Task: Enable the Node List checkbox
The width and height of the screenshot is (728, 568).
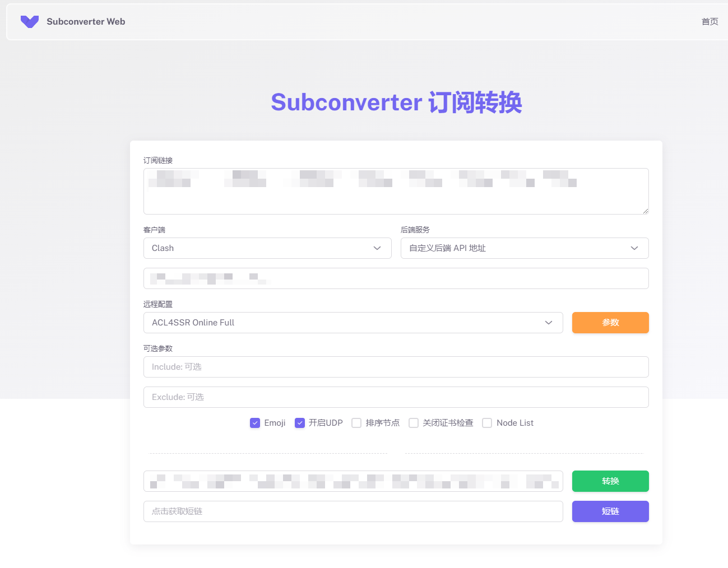Action: click(487, 423)
